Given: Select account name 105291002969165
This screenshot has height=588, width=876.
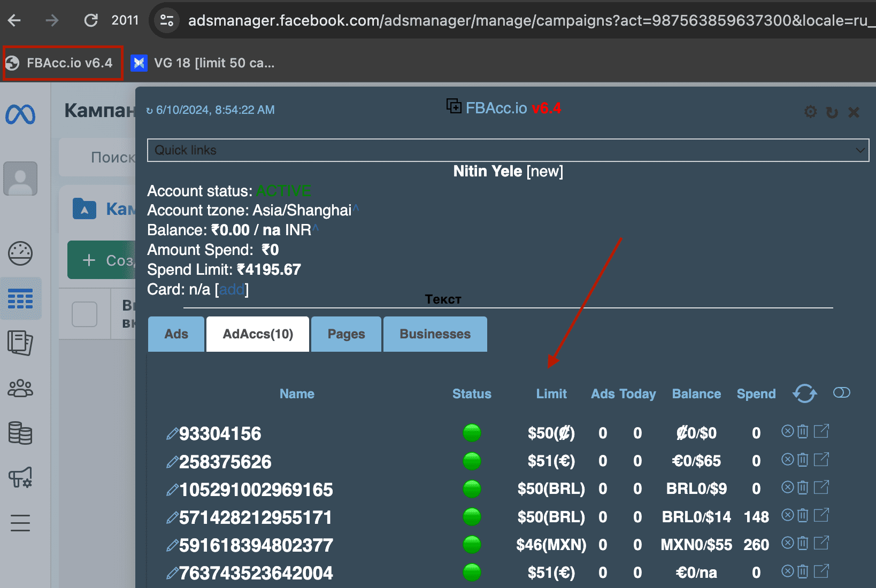Looking at the screenshot, I should 256,490.
